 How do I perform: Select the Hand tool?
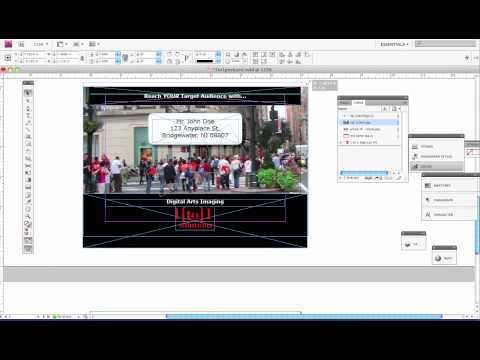pyautogui.click(x=28, y=210)
